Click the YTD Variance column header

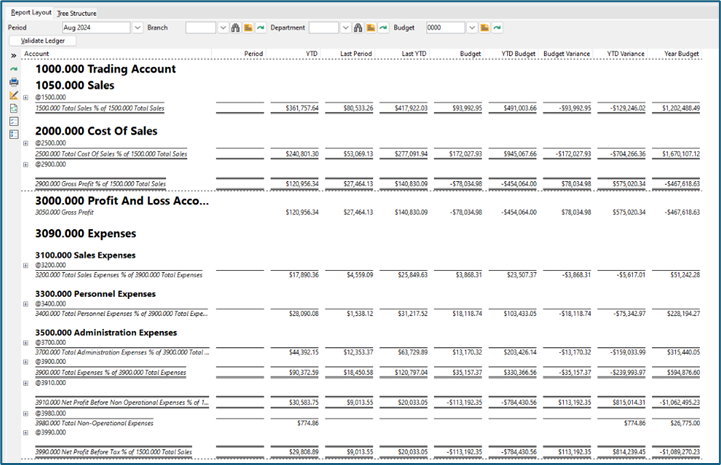pos(626,54)
